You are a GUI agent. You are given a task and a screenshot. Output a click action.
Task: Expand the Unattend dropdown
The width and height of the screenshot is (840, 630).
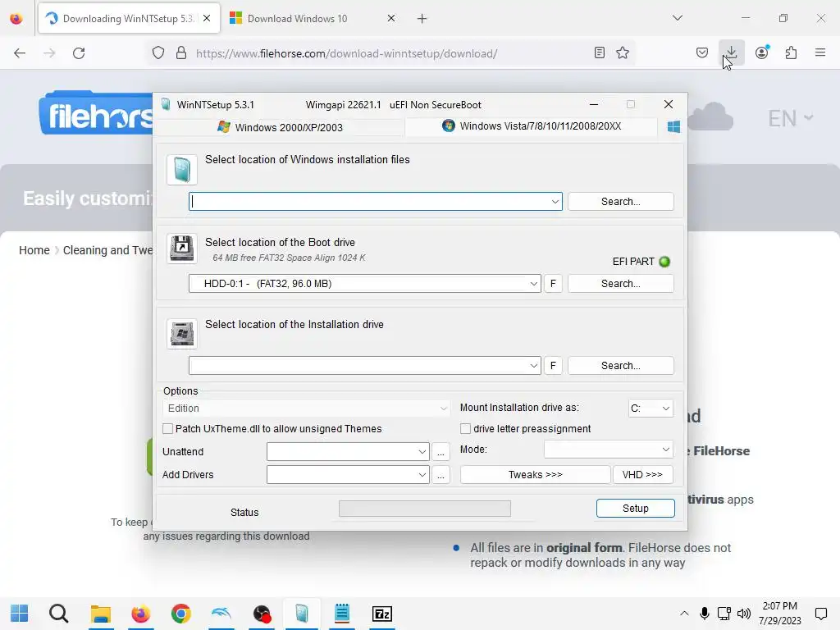click(422, 452)
